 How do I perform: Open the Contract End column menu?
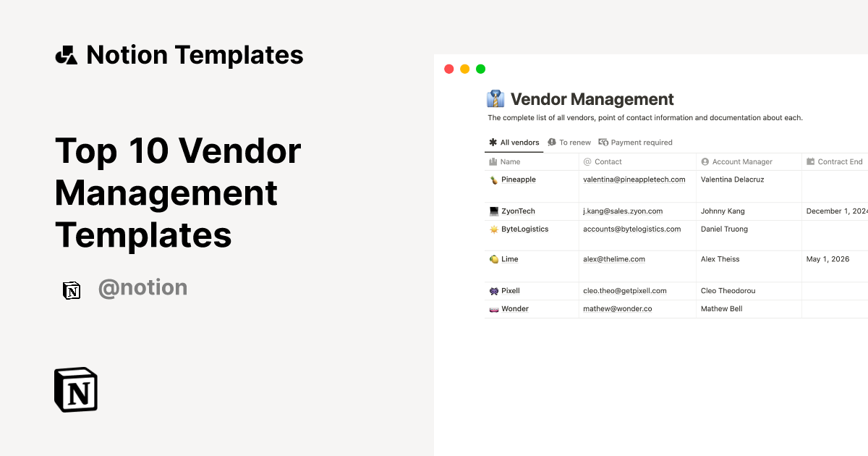[838, 161]
